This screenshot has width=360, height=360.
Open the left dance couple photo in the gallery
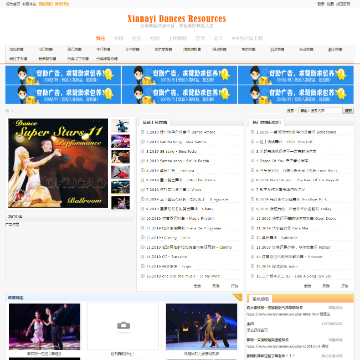point(44,326)
